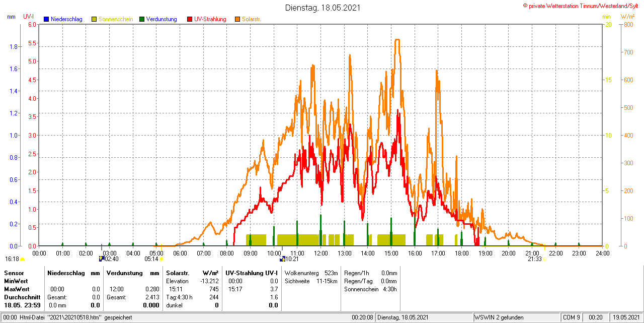Viewport: 644px width, 323px height.
Task: Click the chart title Dienstag, 18.05.2021
Action: [323, 8]
